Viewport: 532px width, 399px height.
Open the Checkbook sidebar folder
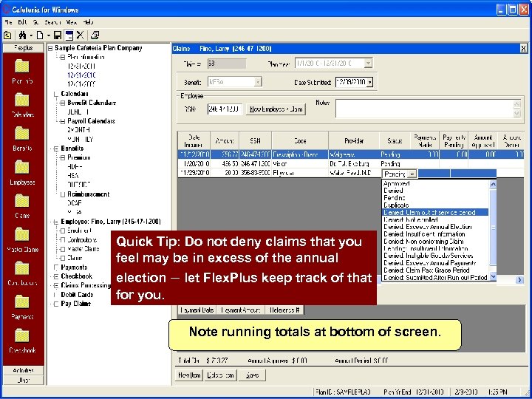[22, 341]
